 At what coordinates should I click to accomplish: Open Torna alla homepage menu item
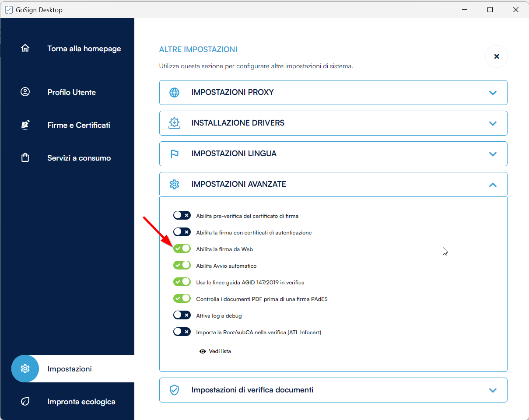[x=84, y=49]
